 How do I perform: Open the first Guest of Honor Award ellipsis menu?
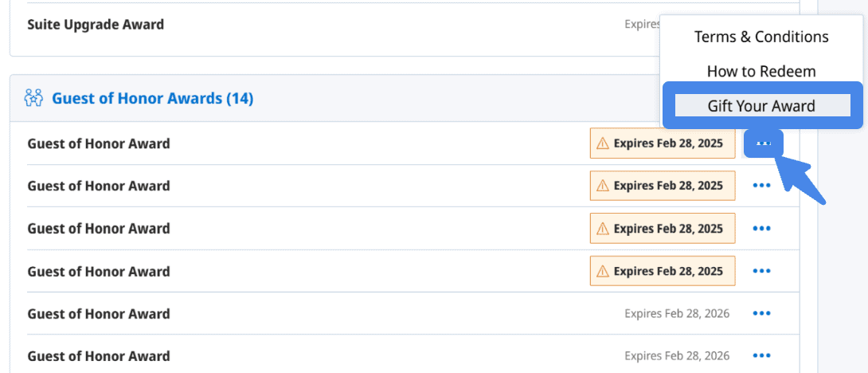[762, 143]
